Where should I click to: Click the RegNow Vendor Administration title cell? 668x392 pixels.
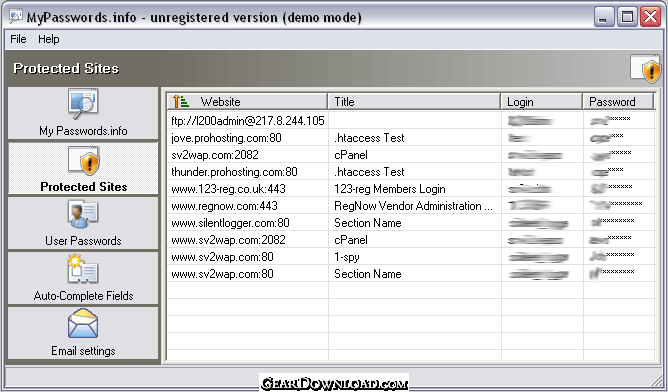[413, 206]
